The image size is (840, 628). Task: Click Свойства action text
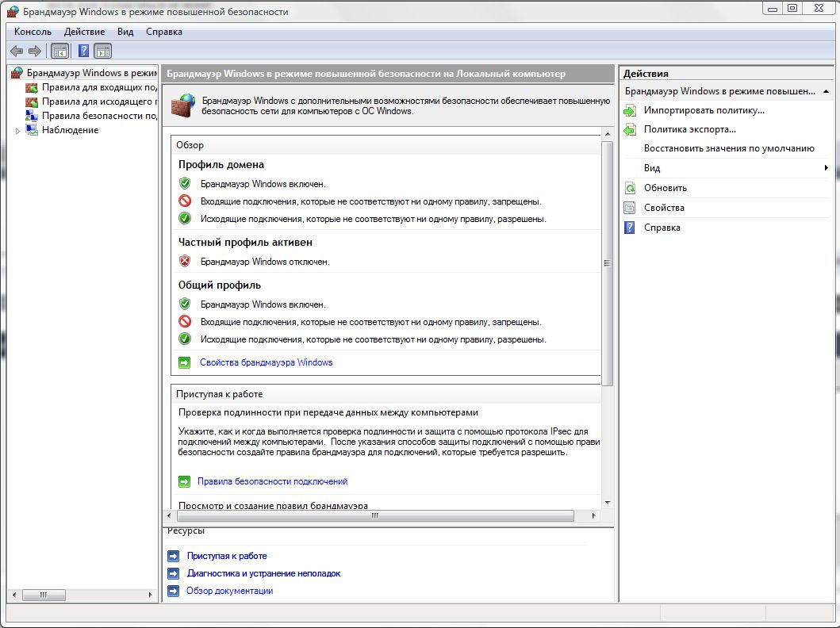(664, 208)
